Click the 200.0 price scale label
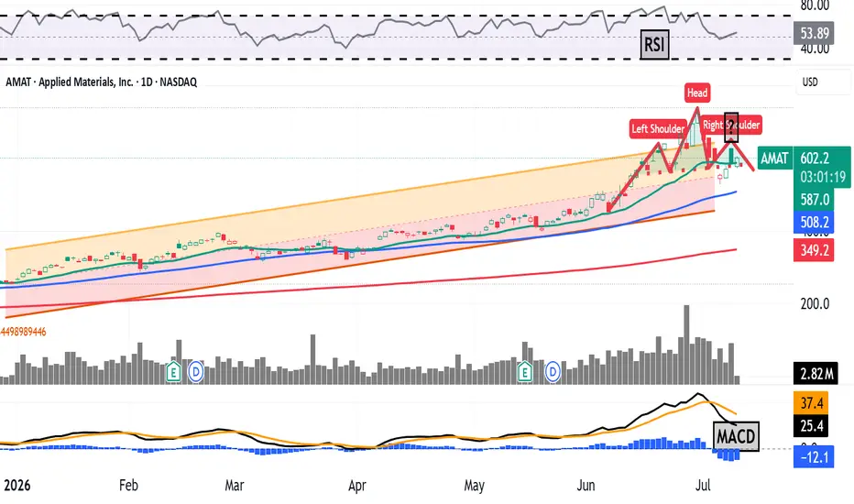854x504 pixels. coord(815,303)
